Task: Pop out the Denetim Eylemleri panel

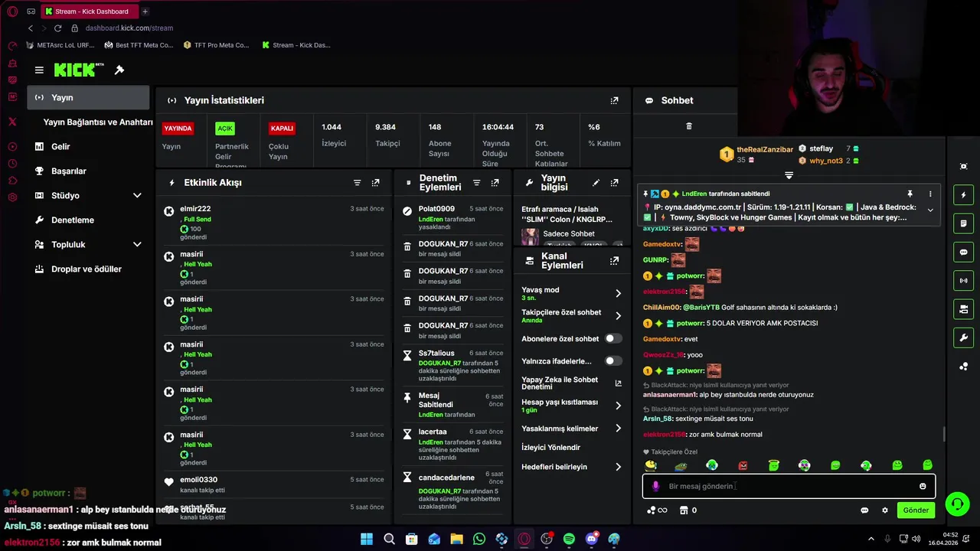Action: click(x=495, y=183)
